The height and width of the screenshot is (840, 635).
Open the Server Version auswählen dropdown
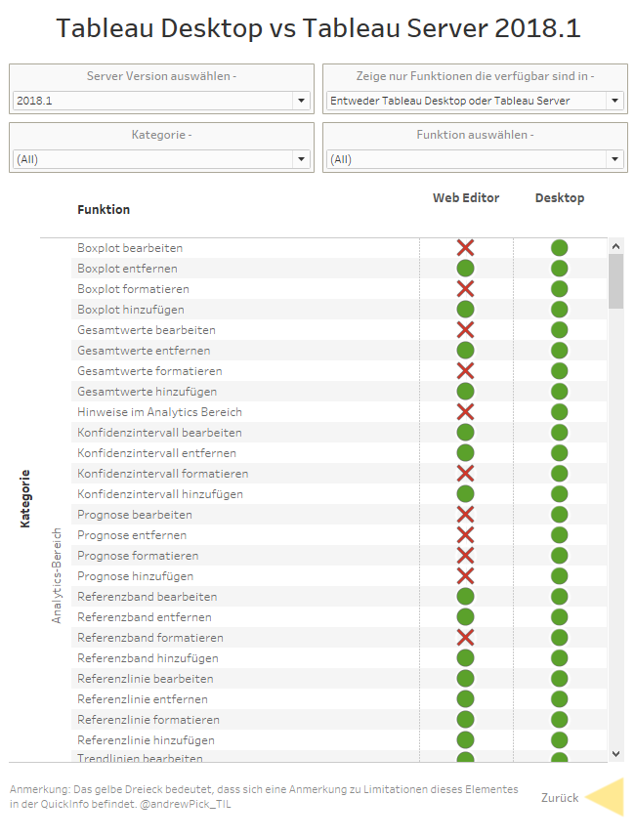click(x=161, y=101)
